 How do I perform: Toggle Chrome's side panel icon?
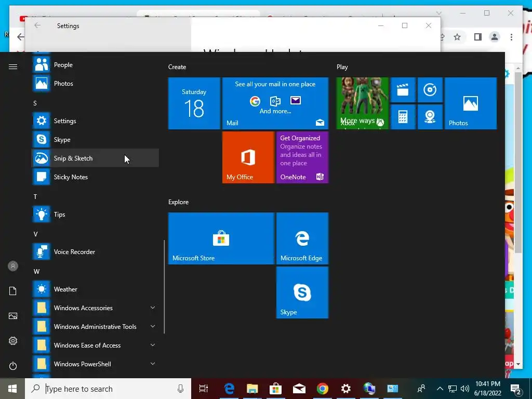tap(478, 37)
